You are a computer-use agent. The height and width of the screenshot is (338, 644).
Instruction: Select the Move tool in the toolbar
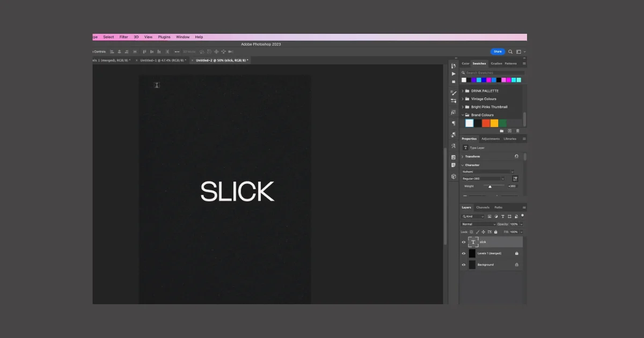pyautogui.click(x=453, y=67)
